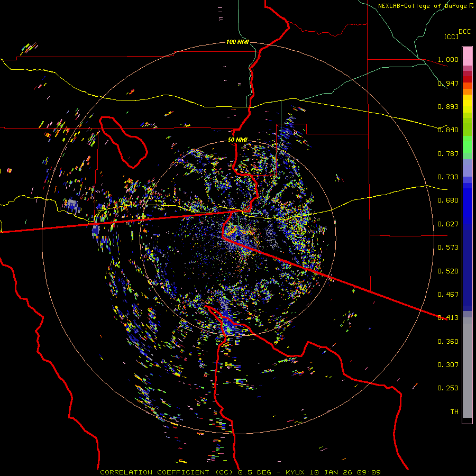This screenshot has width=476, height=476.
Task: Click the 50 NMI range ring label
Action: (237, 140)
